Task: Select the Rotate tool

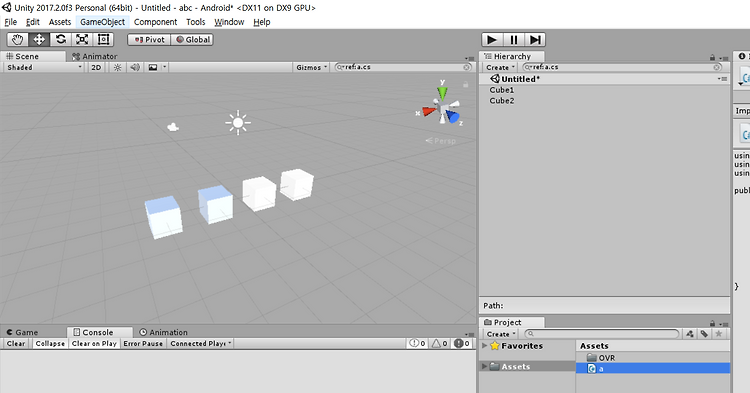Action: coord(61,40)
